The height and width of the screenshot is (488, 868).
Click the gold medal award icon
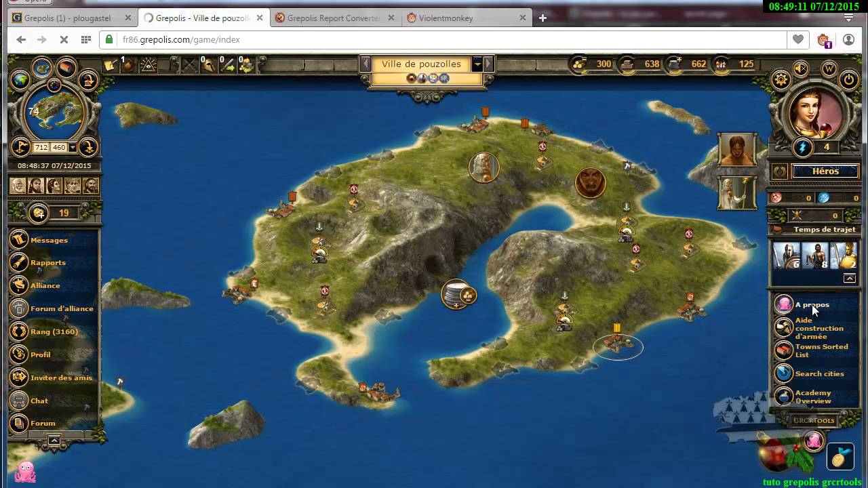[840, 457]
